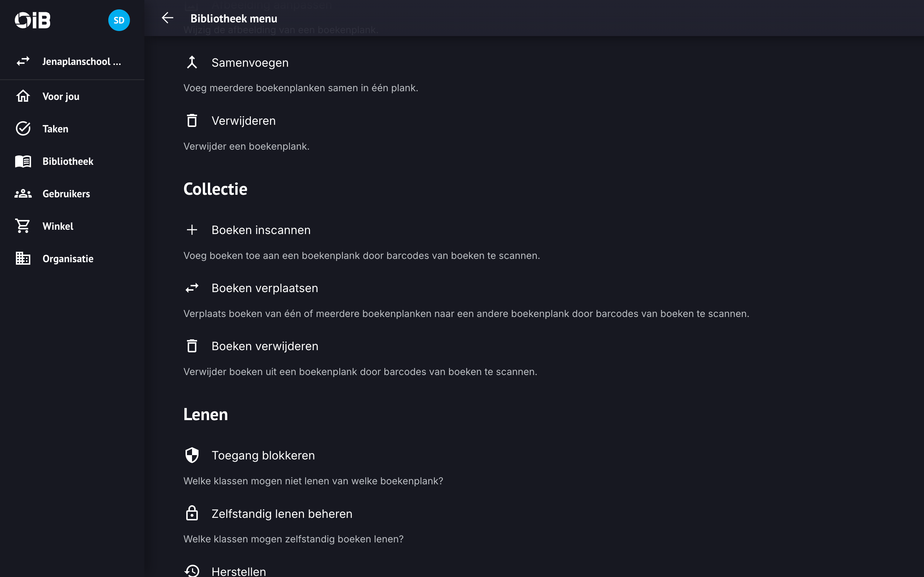This screenshot has width=924, height=577.
Task: Select the Boeken verwijderen option
Action: pos(265,346)
